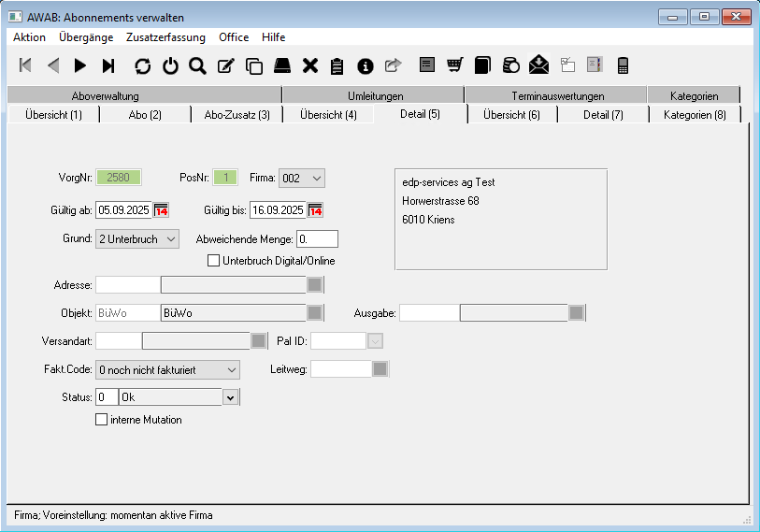Select the Kategorien (8) tab
Screen dimensions: 760x532
coord(694,115)
